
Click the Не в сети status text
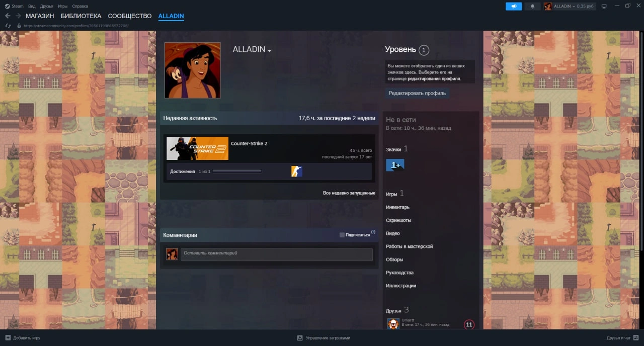click(400, 120)
